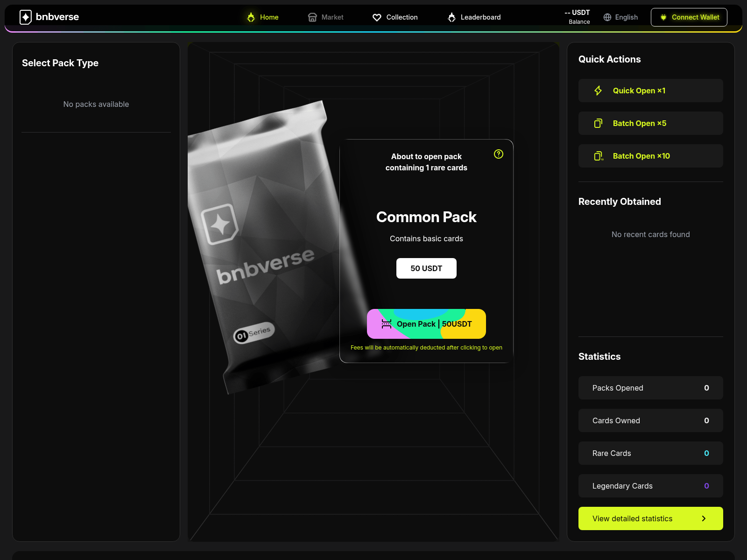Click the globe language icon

[x=607, y=17]
